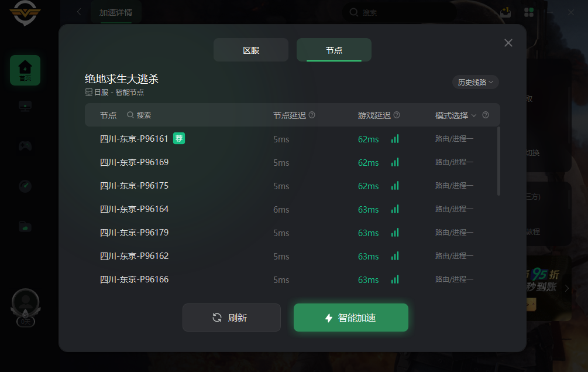Switch to the 区服 tab

[x=251, y=50]
